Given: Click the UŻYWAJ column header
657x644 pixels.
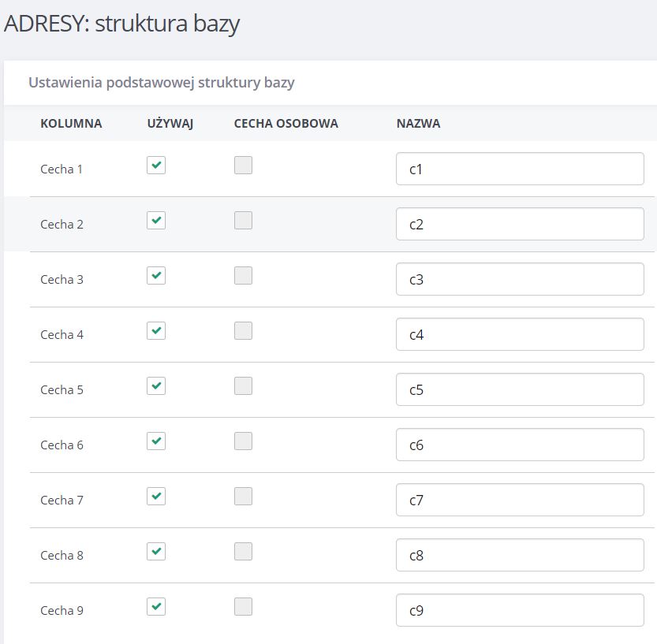Looking at the screenshot, I should pyautogui.click(x=170, y=124).
